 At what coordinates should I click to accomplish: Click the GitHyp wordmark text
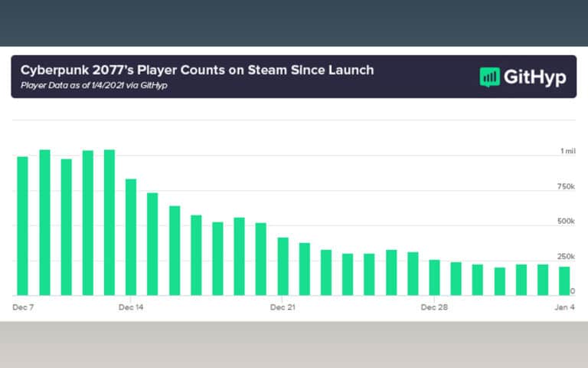pyautogui.click(x=534, y=77)
